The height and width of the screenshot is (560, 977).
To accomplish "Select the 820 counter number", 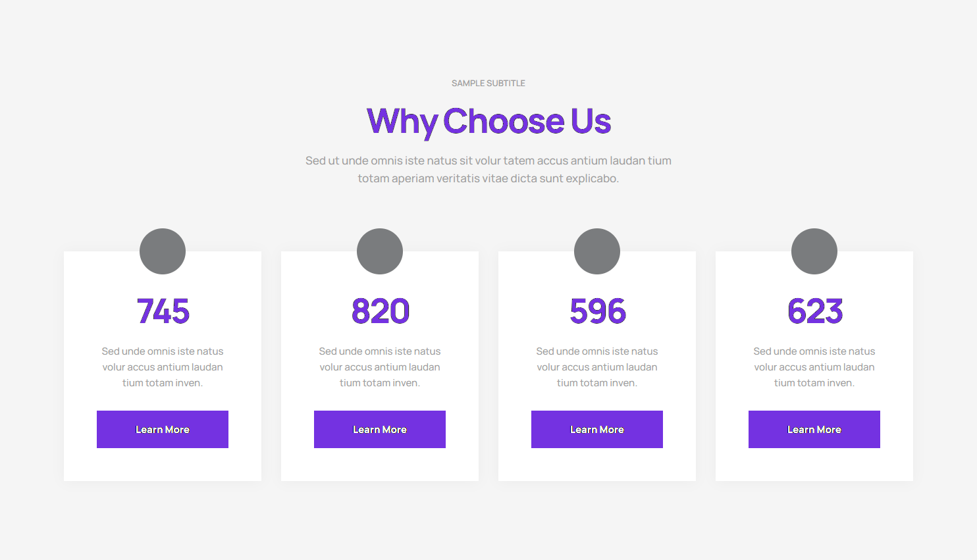I will pyautogui.click(x=380, y=311).
